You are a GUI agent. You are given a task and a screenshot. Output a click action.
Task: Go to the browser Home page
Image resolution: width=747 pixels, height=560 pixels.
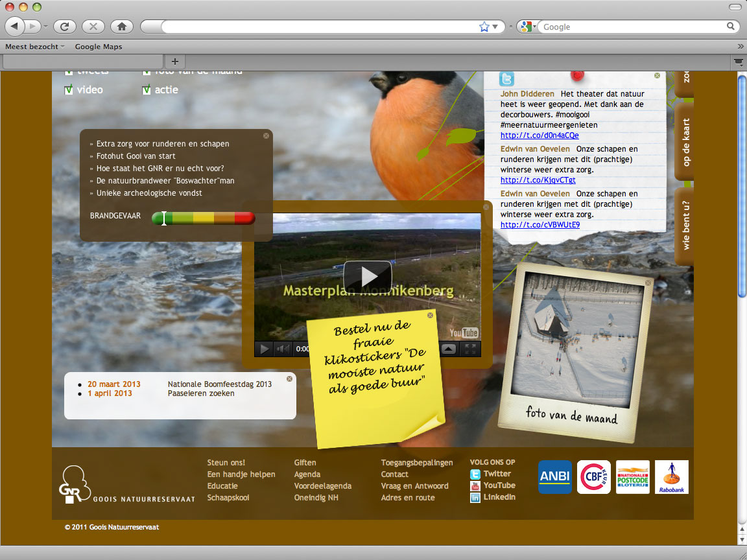point(121,27)
